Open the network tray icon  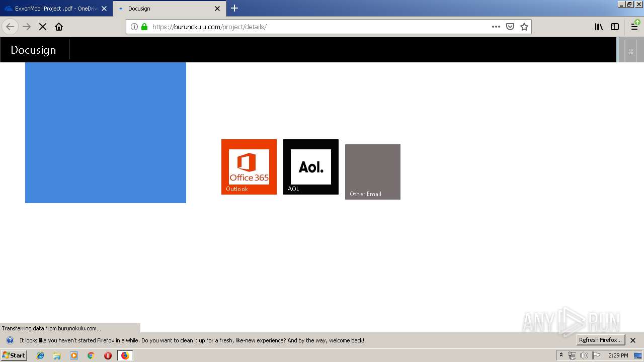tap(572, 355)
